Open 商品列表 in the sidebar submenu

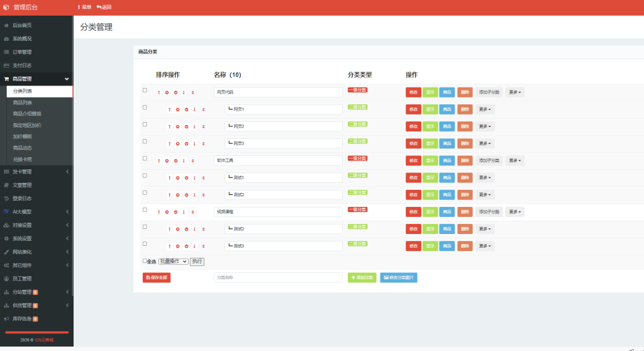pos(23,103)
